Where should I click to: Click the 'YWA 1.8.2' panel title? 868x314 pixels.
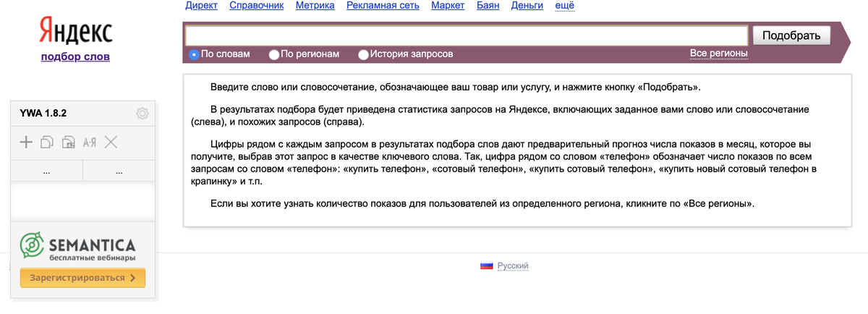(x=43, y=113)
